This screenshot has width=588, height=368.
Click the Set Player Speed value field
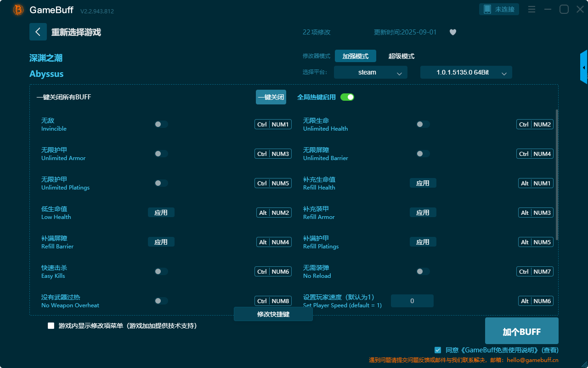pos(412,301)
